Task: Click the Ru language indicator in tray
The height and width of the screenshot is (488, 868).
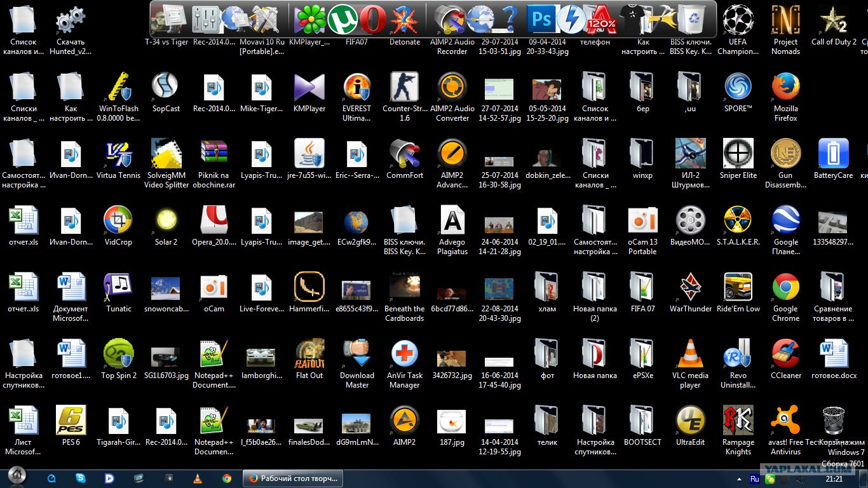Action: (755, 478)
